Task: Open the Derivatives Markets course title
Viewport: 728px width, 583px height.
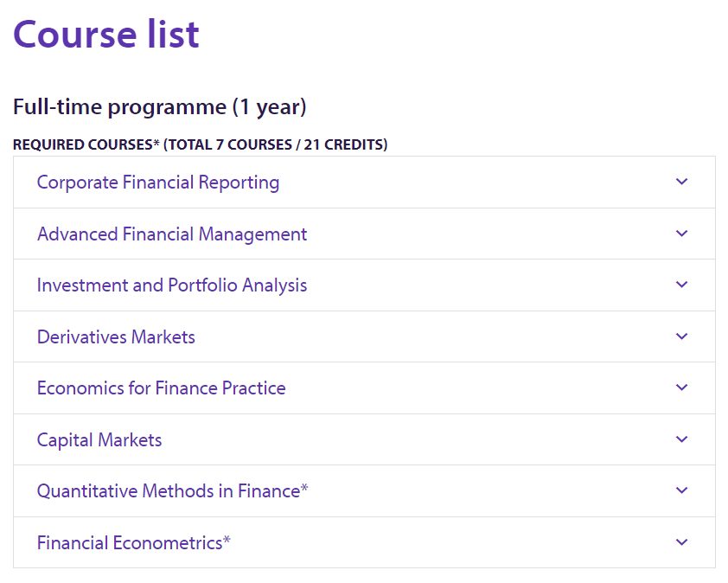Action: 116,337
